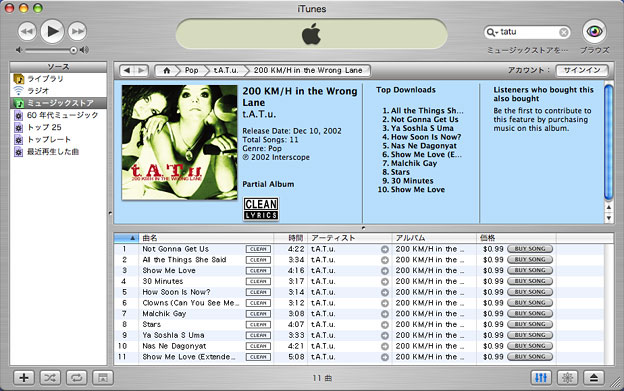The width and height of the screenshot is (624, 391).
Task: Open the search magnifier dropdown
Action: (493, 32)
